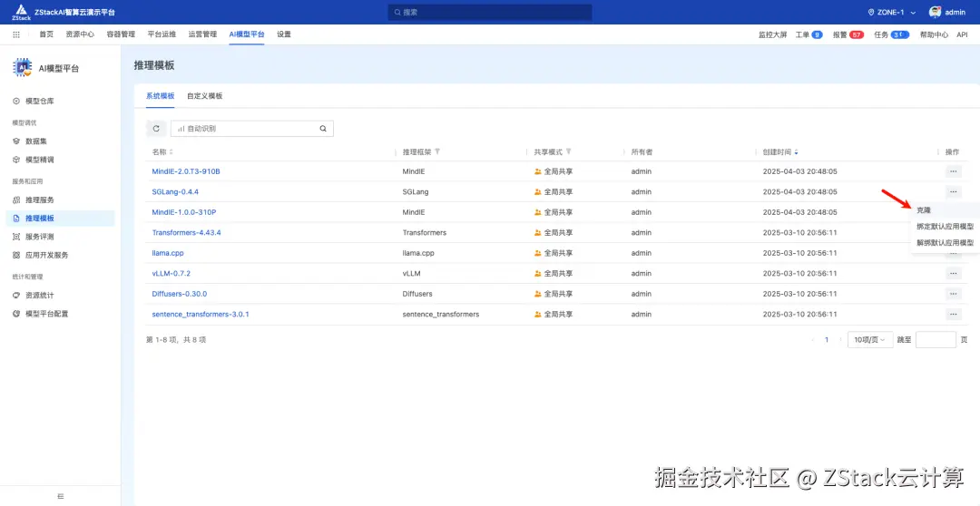
Task: Sort table by 名称 column arrows
Action: click(171, 151)
